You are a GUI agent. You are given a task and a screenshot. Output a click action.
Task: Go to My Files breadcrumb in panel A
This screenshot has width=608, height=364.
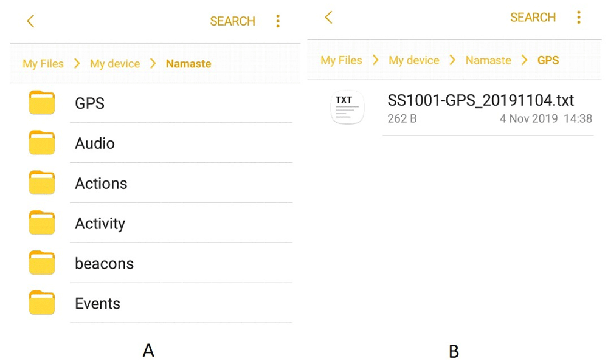tap(43, 64)
